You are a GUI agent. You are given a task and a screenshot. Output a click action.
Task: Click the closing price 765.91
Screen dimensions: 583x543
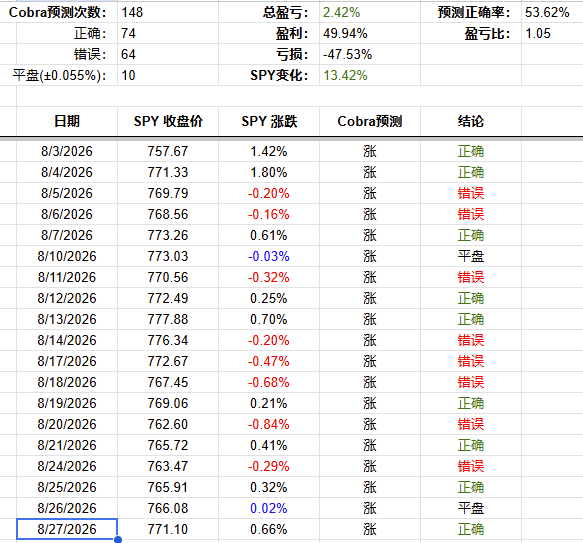(168, 487)
